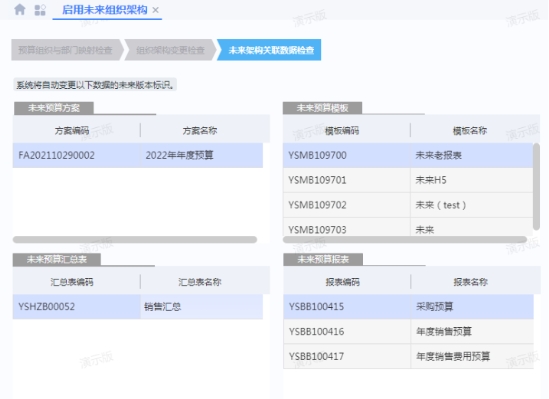
Task: Select step 未来架构关联数据检查
Action: click(x=269, y=50)
